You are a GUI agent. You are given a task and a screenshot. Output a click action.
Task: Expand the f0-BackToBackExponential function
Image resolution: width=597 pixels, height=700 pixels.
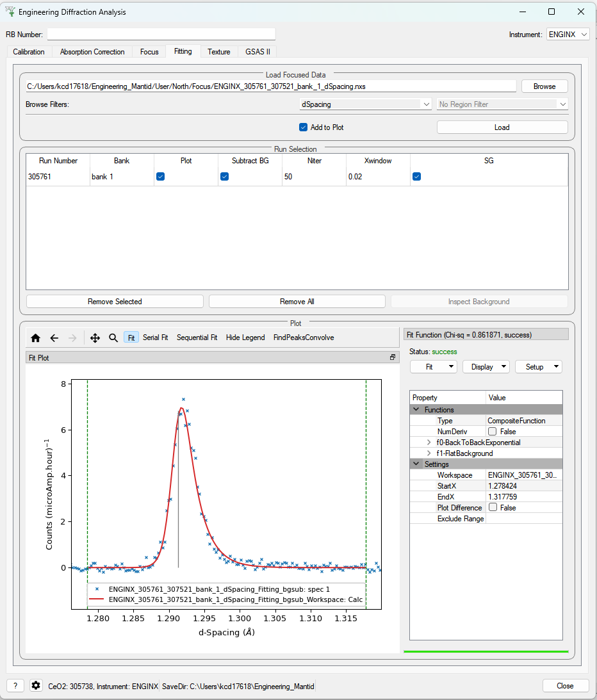pos(429,443)
